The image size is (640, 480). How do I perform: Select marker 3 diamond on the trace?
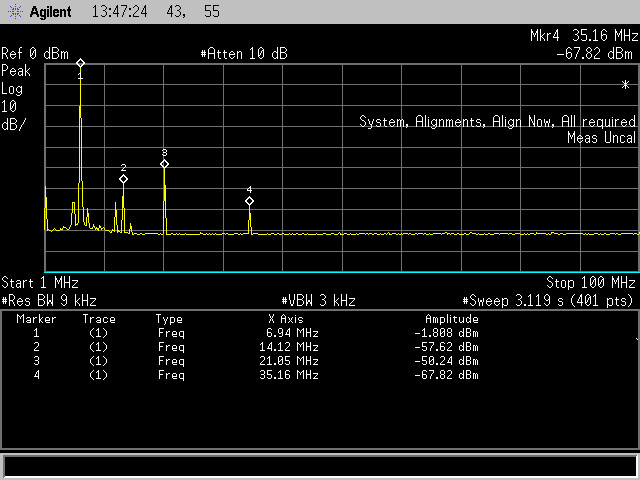coord(164,164)
